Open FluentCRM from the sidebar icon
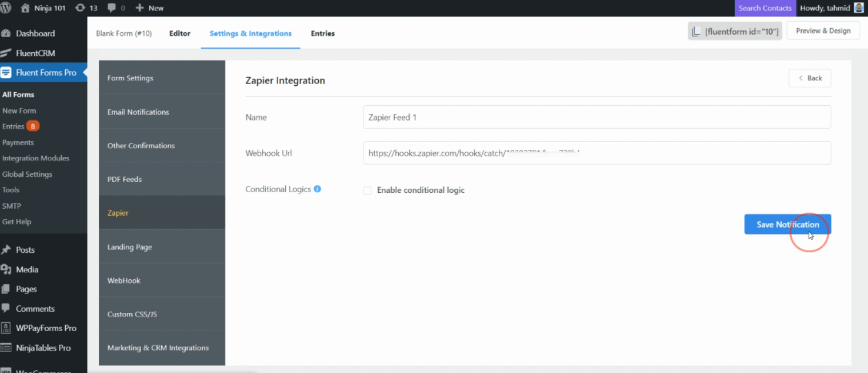The width and height of the screenshot is (868, 373). pyautogui.click(x=8, y=53)
